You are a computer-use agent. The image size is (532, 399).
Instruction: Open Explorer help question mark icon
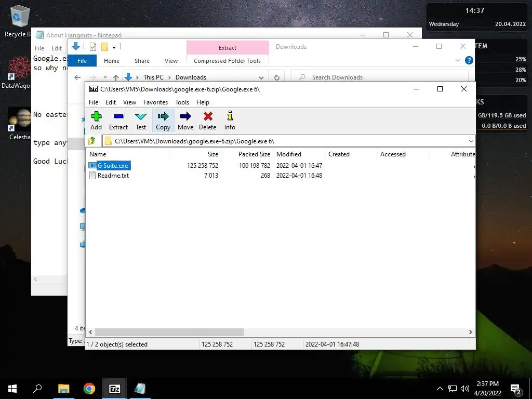(469, 60)
